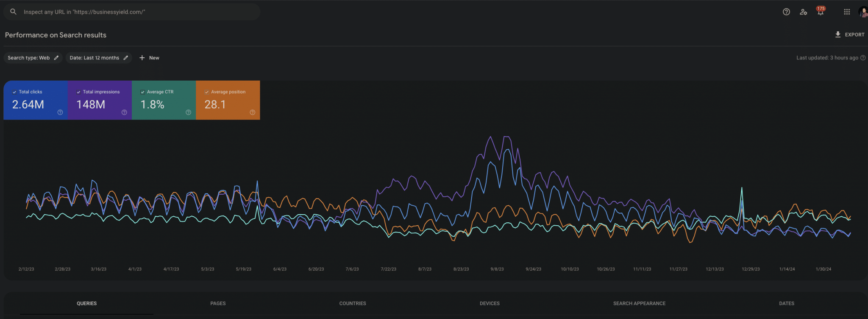Click the Export button
This screenshot has height=319, width=868.
[x=849, y=35]
